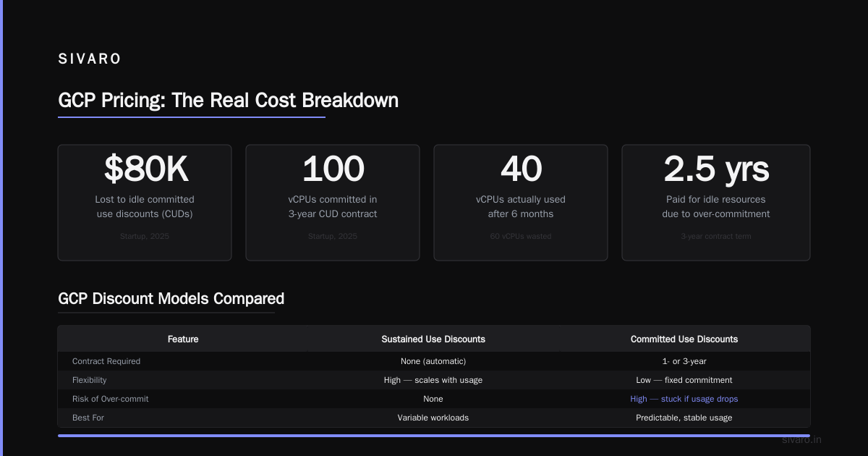
Task: Click the 'Risk of Over-commit' row label
Action: [111, 399]
